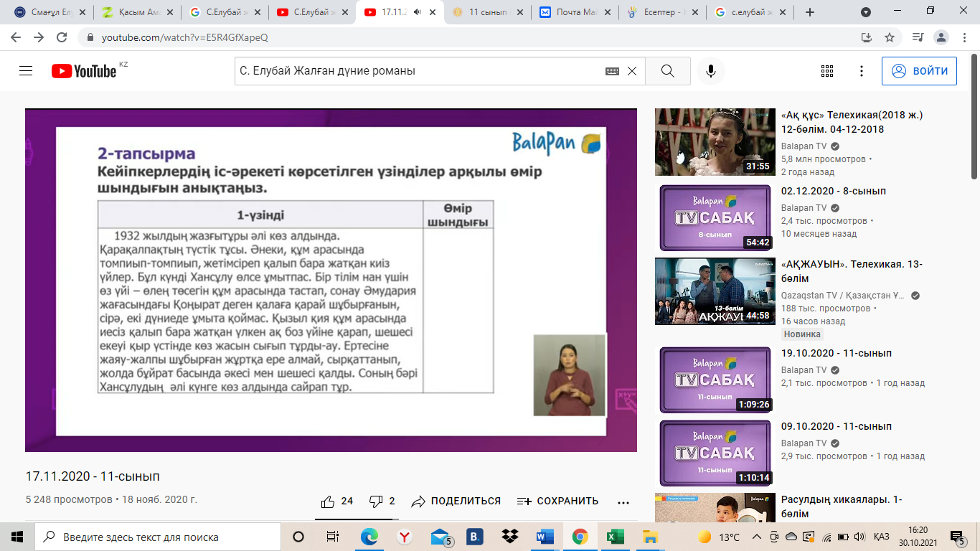Open the YouTube hamburger guide menu
980x551 pixels.
tap(26, 71)
